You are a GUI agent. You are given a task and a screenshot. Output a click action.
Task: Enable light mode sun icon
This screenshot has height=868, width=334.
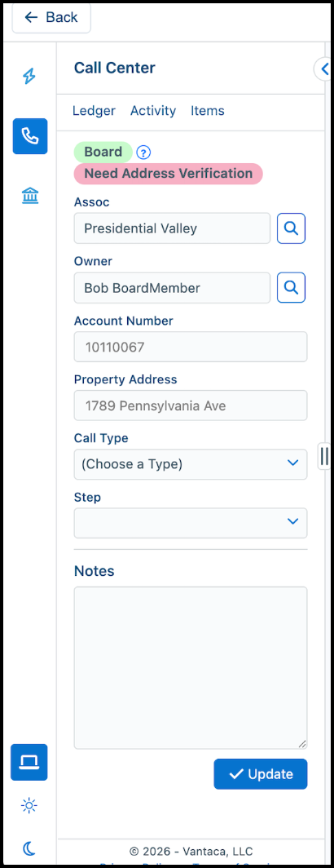click(x=29, y=806)
